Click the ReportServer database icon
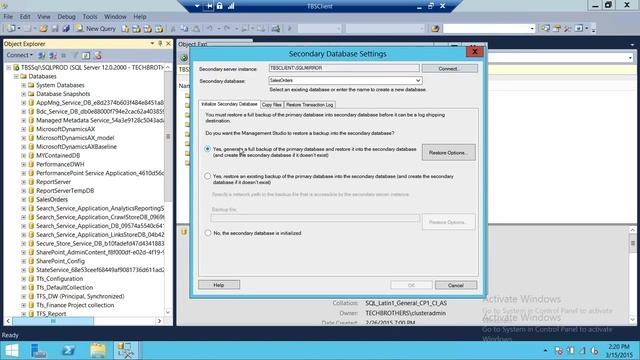Viewport: 640px width, 360px height. tap(31, 182)
